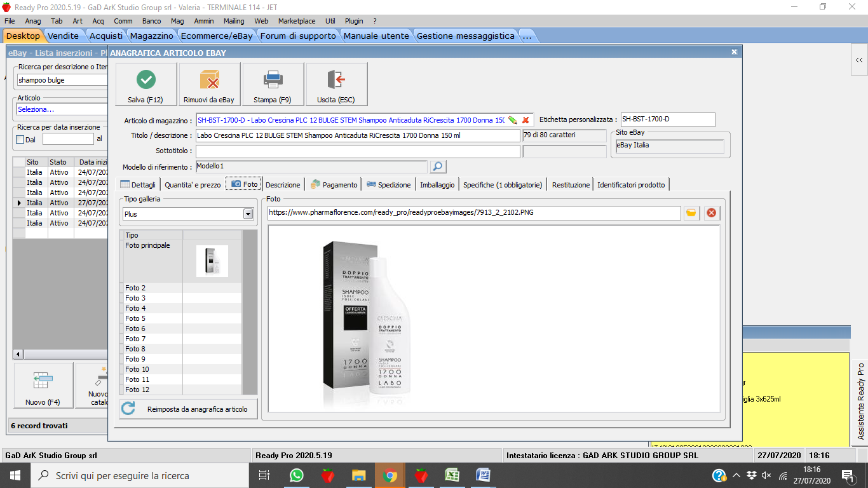868x488 pixels.
Task: Click the Reimposta da anagrafica articolo button
Action: (188, 409)
